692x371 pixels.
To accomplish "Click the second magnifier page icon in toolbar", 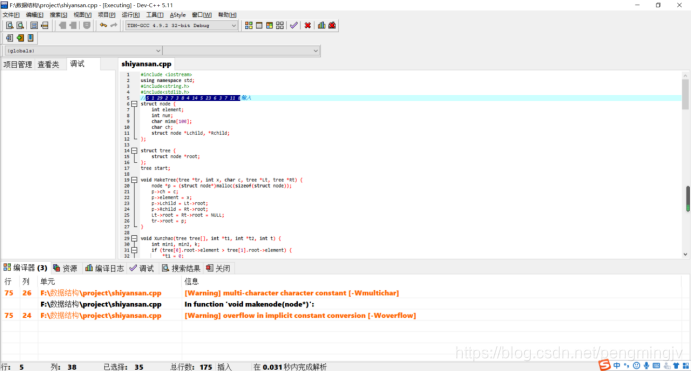I will pos(20,26).
